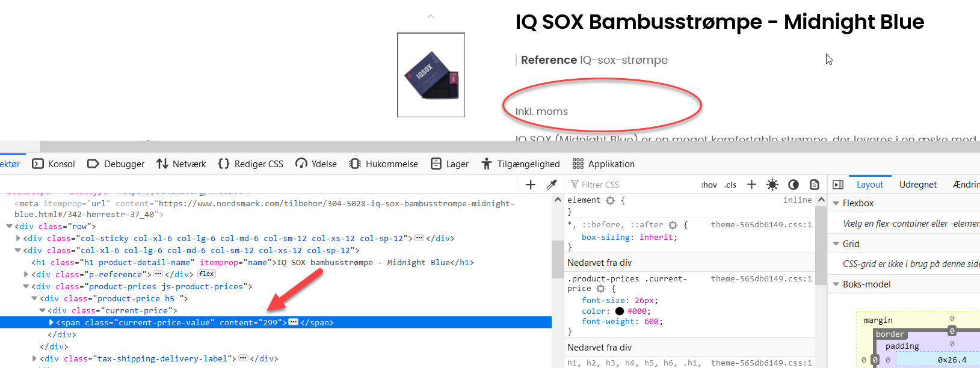Click the markup view vertical scrollbar
Viewport: 980px width, 368px height.
558,258
